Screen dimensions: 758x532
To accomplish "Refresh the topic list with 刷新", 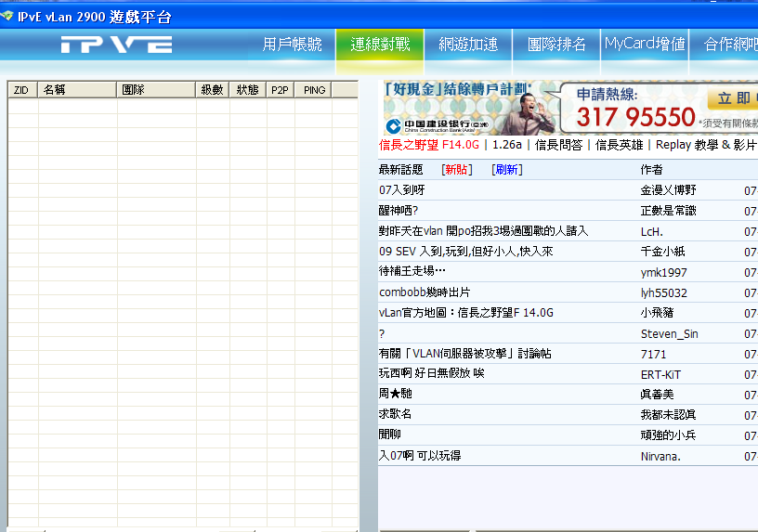I will point(506,170).
